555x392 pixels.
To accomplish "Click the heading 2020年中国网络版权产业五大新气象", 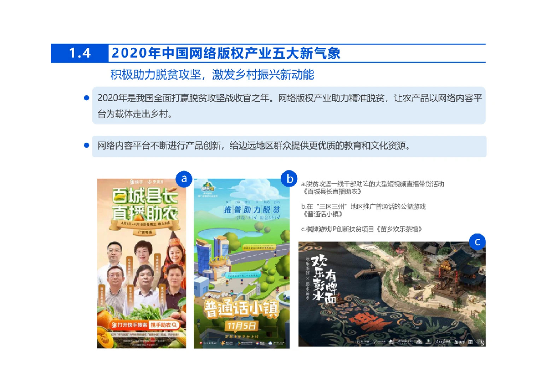I will (x=226, y=53).
